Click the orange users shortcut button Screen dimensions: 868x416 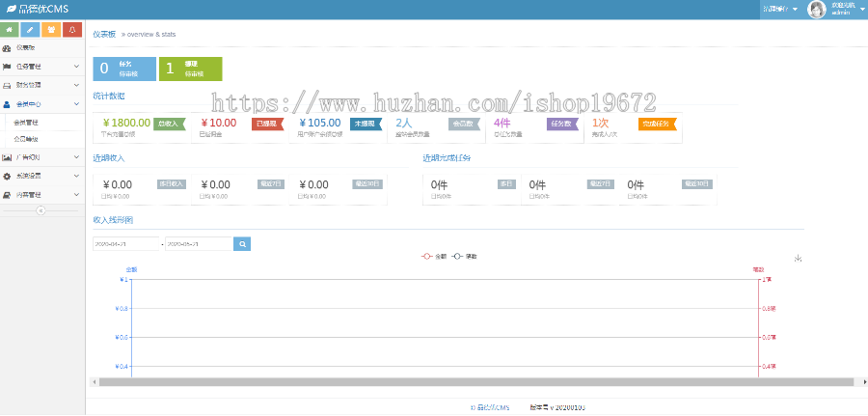click(x=51, y=30)
